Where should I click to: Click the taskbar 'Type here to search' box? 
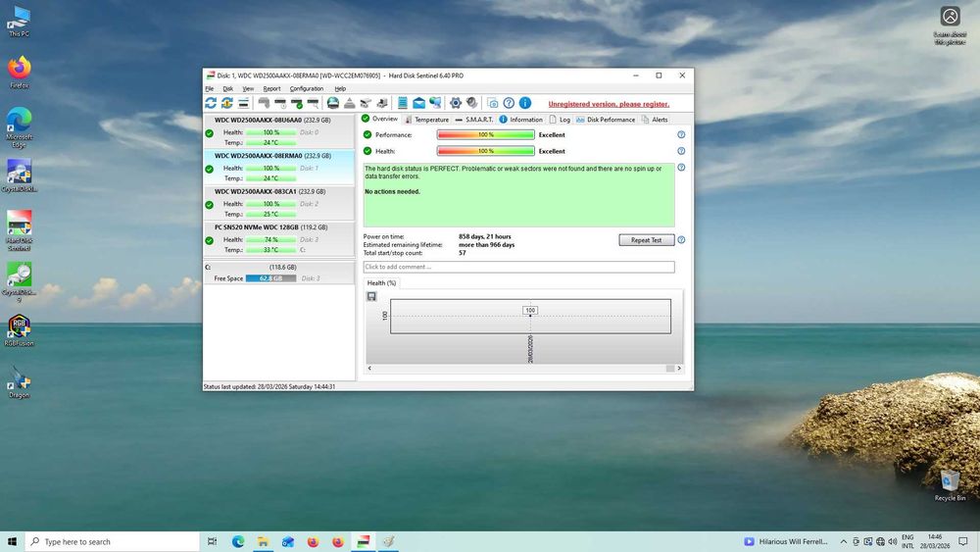(x=113, y=542)
